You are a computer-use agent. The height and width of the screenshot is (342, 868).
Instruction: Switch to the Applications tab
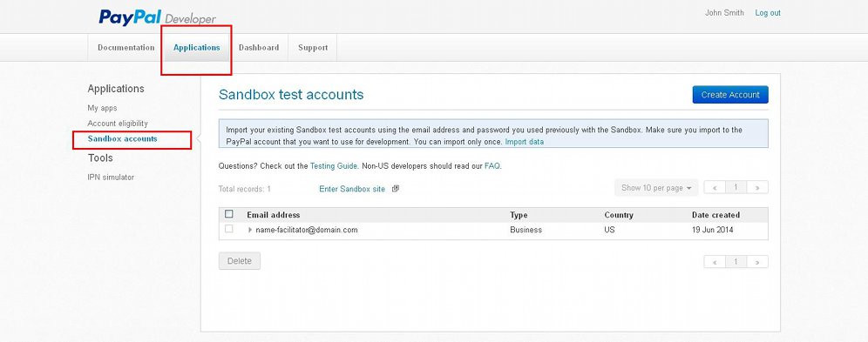point(196,48)
